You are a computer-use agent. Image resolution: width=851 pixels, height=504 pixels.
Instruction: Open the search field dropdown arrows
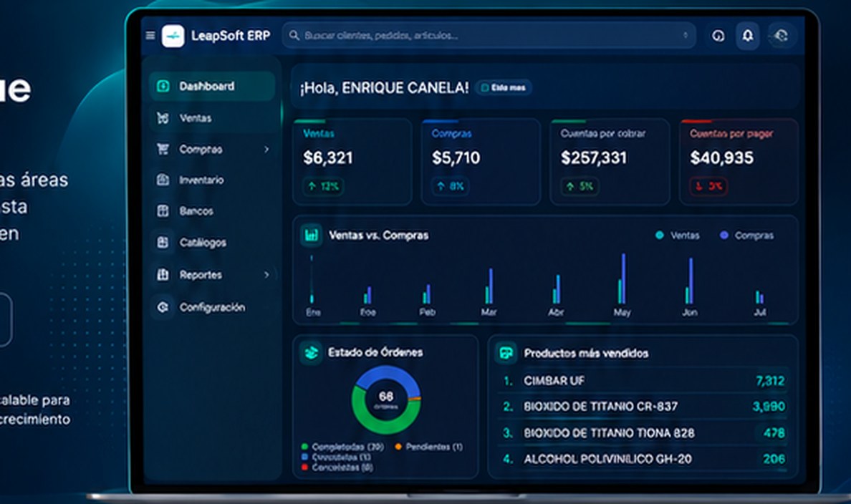(x=686, y=35)
